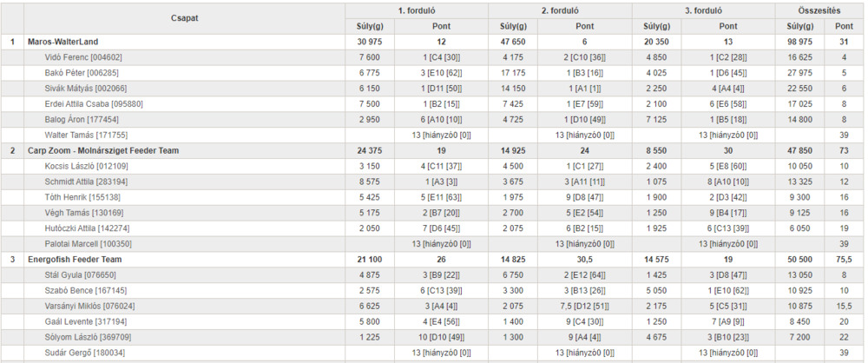Select the 1. forduló header
The image size is (868, 363).
[417, 10]
